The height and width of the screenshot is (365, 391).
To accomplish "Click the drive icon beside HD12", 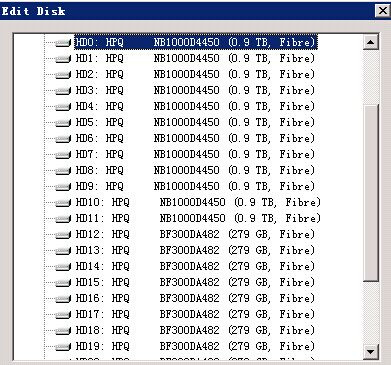I will (x=63, y=234).
